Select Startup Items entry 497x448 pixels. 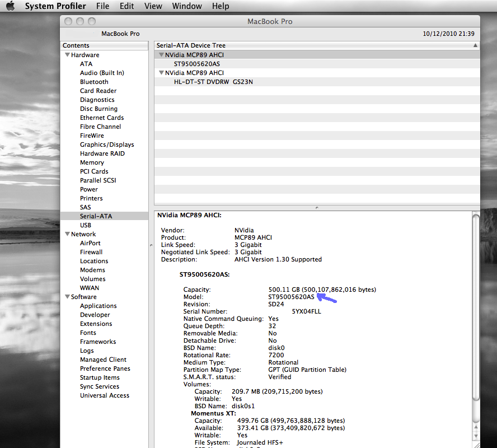click(100, 377)
